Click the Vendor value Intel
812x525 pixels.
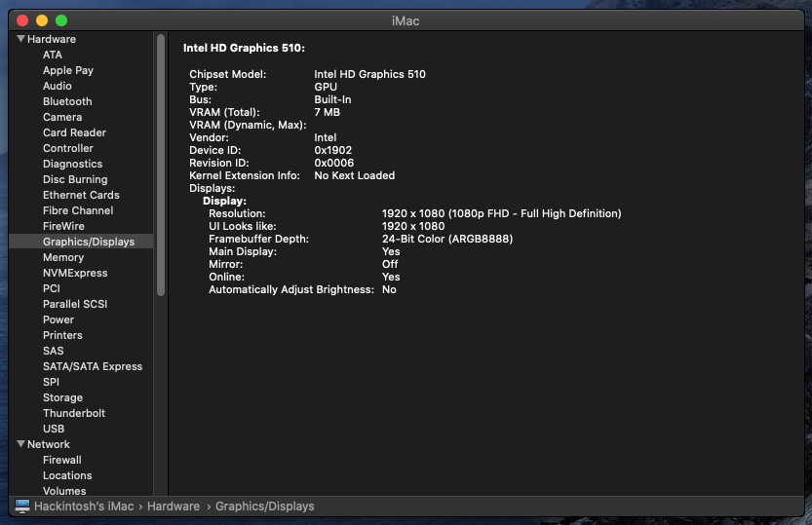pos(326,137)
